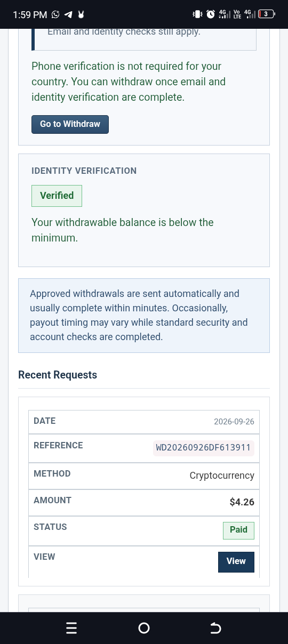Tap the 2026-09-26 date value

[234, 422]
